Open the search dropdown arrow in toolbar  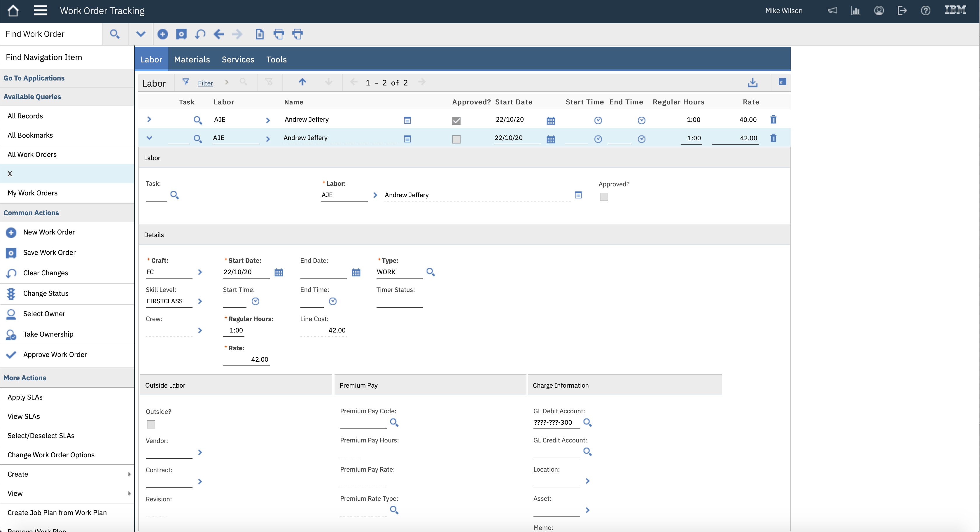click(x=140, y=34)
